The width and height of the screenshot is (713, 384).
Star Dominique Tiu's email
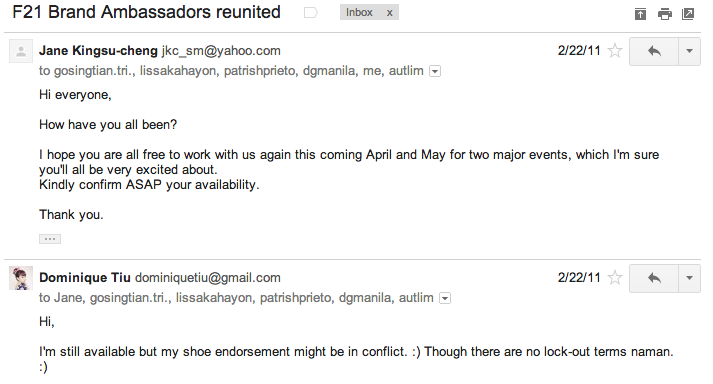(x=615, y=278)
